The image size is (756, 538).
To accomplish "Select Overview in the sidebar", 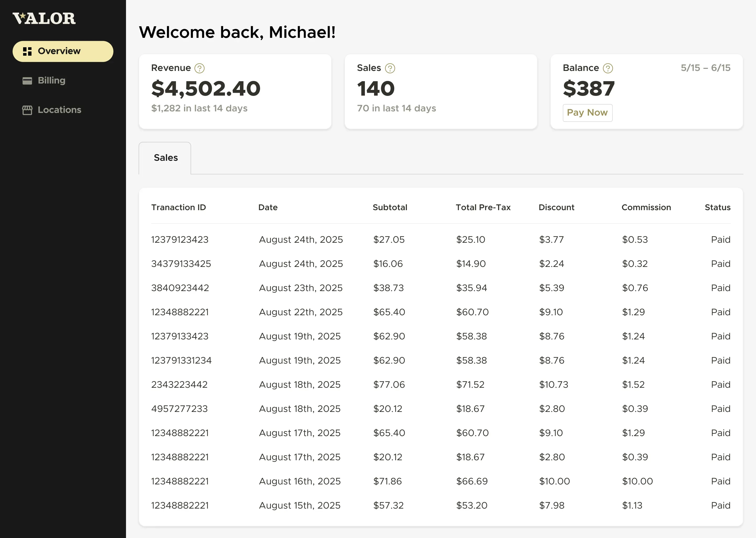I will coord(59,51).
